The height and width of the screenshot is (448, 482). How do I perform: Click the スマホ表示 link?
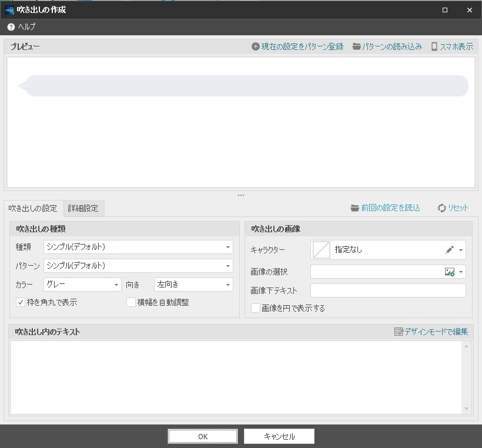pos(457,46)
